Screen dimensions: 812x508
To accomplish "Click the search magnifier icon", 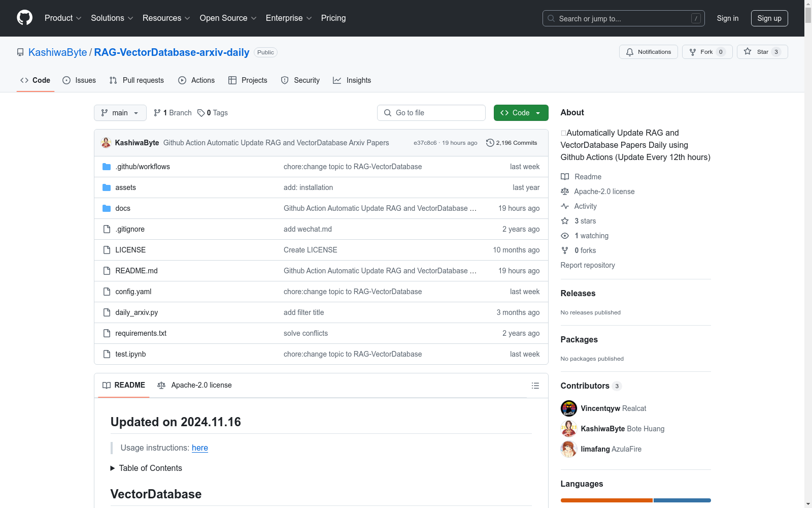I will point(551,18).
